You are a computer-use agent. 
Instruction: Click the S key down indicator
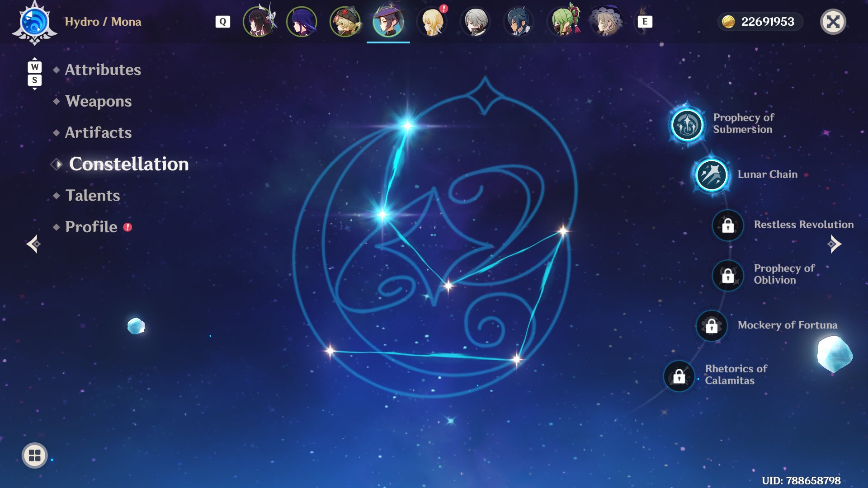35,80
